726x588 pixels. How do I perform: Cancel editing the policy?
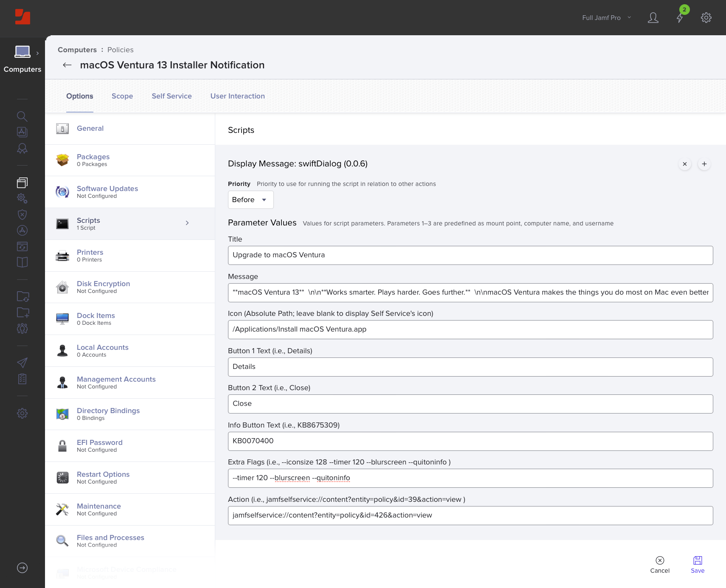click(660, 565)
